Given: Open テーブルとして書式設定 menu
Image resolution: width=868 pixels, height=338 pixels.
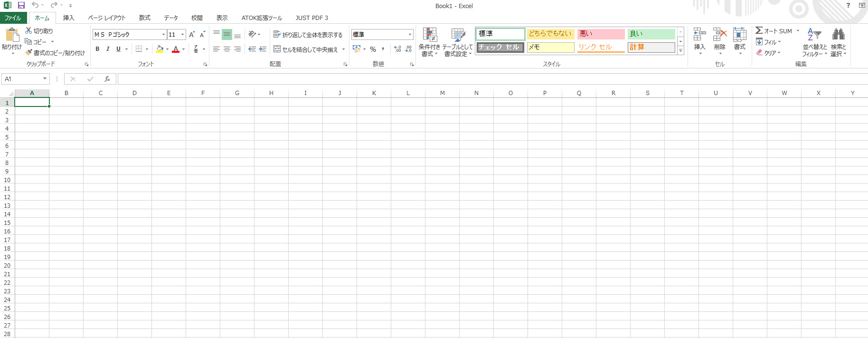Looking at the screenshot, I should tap(458, 42).
